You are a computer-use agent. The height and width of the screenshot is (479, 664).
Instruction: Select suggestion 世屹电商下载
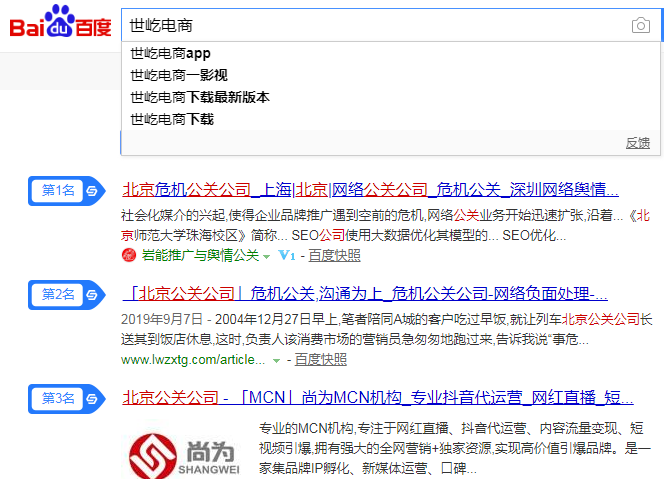click(390, 119)
